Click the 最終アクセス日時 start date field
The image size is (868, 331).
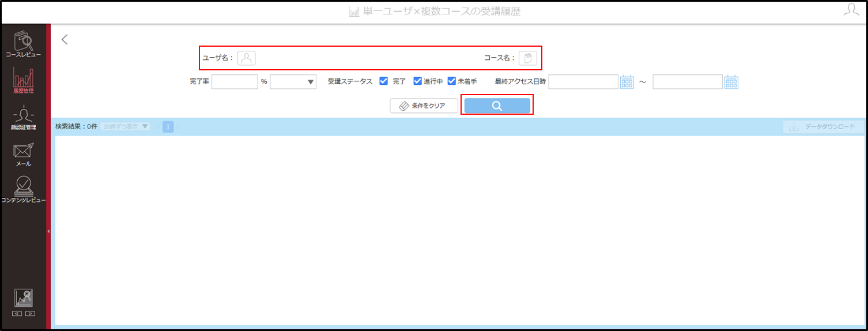pos(583,82)
